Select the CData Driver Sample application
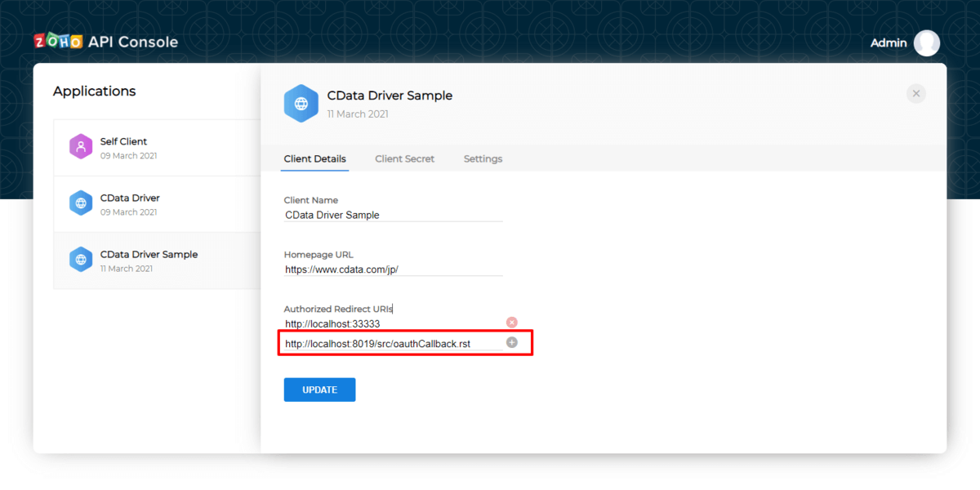This screenshot has width=980, height=490. click(157, 261)
